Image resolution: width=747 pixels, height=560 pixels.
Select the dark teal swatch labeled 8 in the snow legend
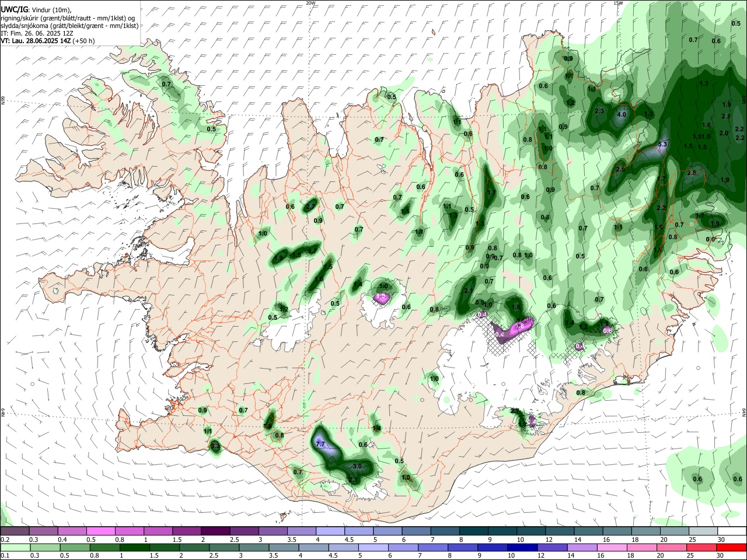point(473,531)
